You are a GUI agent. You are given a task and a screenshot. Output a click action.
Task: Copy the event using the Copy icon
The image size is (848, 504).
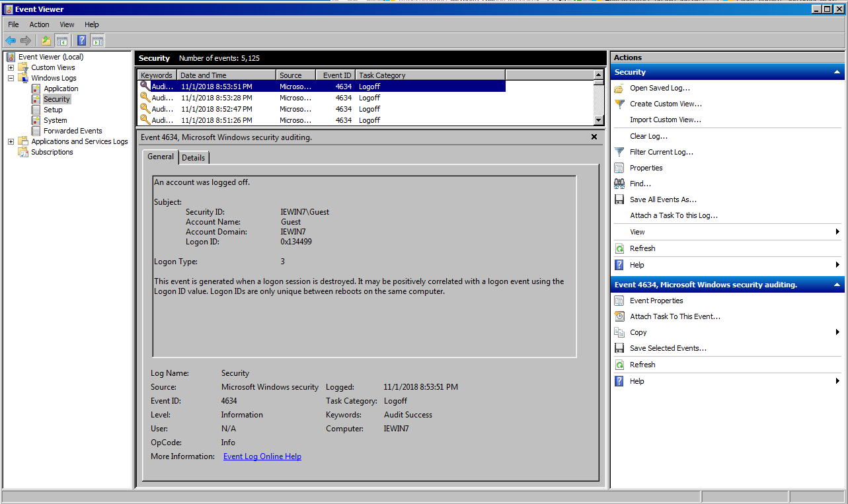[619, 332]
